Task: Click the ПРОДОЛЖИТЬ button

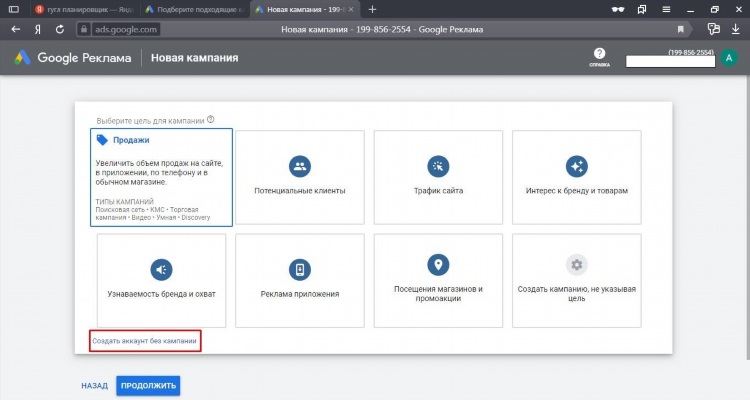Action: pos(148,385)
